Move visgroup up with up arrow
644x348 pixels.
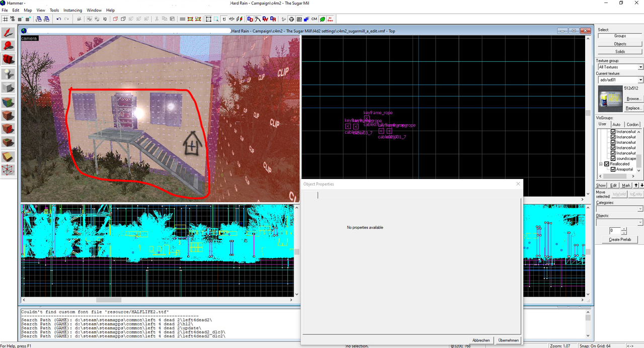click(635, 186)
